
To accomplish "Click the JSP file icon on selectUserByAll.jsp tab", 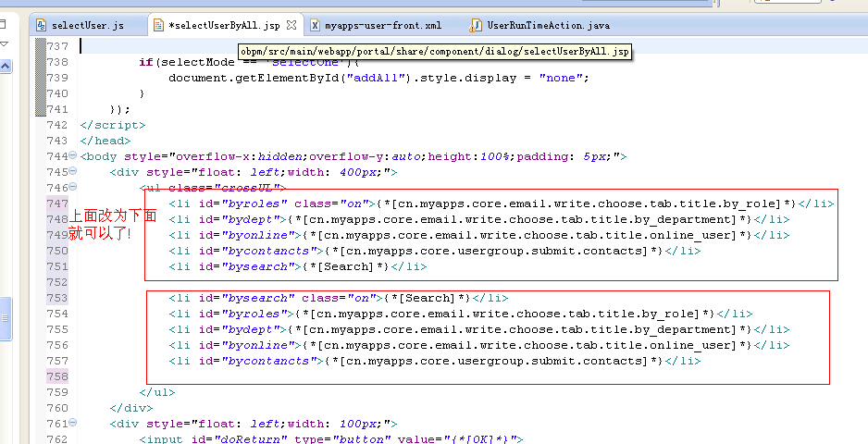I will 158,25.
